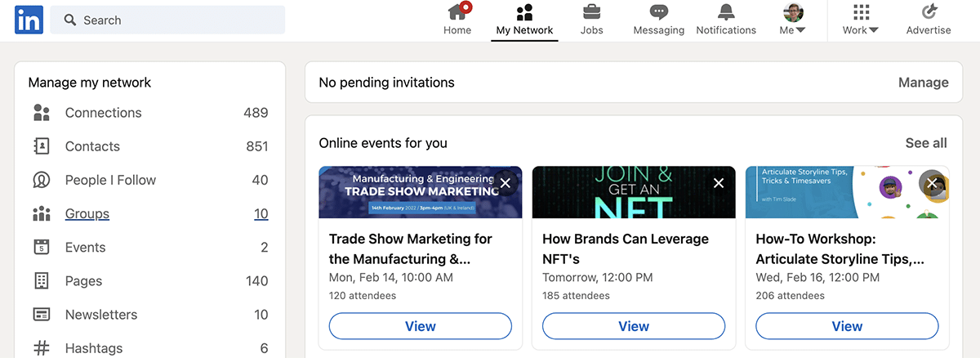The image size is (980, 358).
Task: View the Trade Show Marketing event
Action: coord(421,326)
